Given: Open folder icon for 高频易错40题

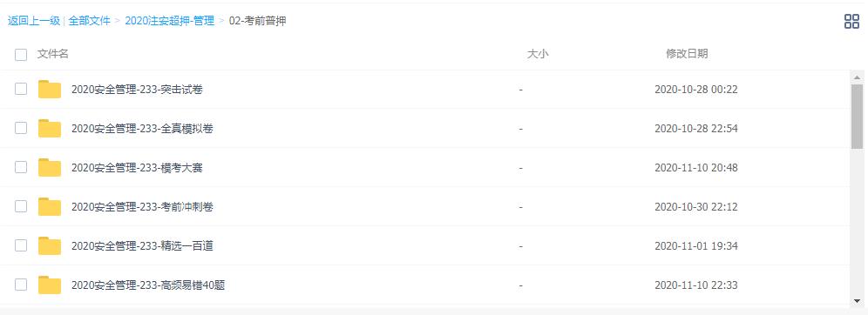Looking at the screenshot, I should 50,285.
